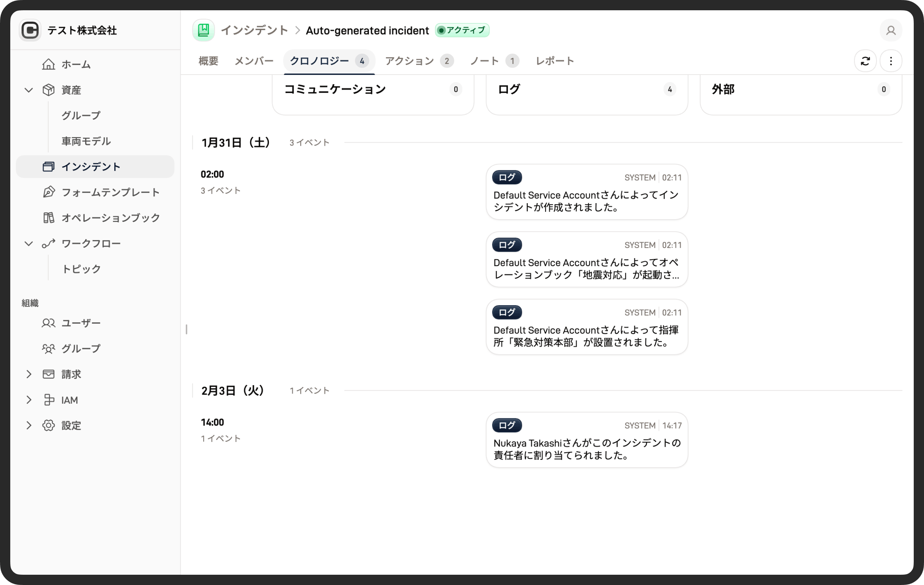The image size is (924, 585).
Task: Expand the 設定 section chevron
Action: [29, 425]
